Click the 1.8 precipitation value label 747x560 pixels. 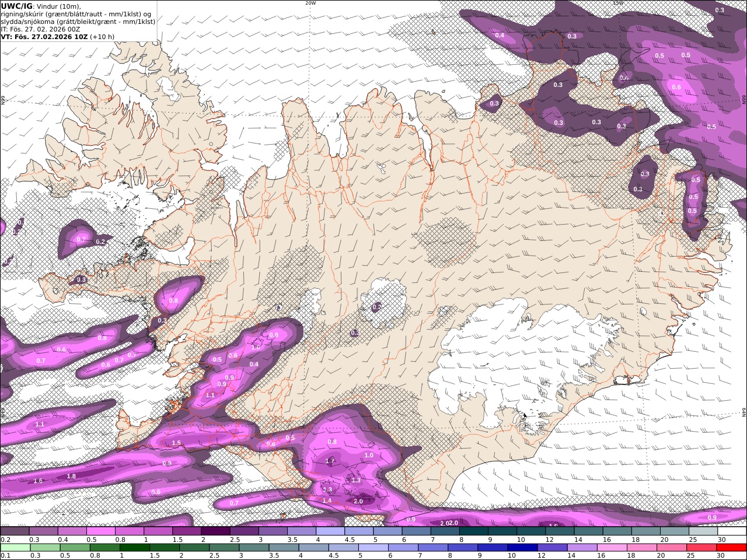[x=71, y=477]
